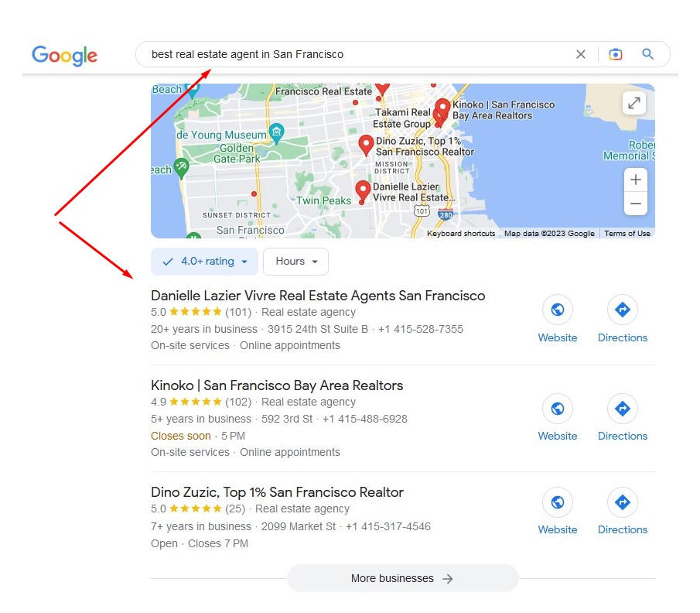Zoom out on the map
The width and height of the screenshot is (700, 613).
click(635, 204)
